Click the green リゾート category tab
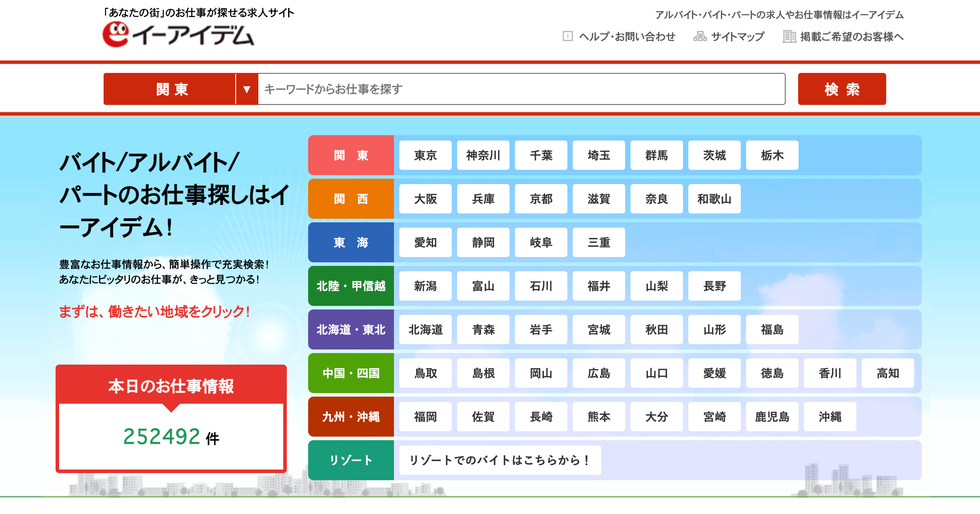The width and height of the screenshot is (980, 514). (351, 460)
